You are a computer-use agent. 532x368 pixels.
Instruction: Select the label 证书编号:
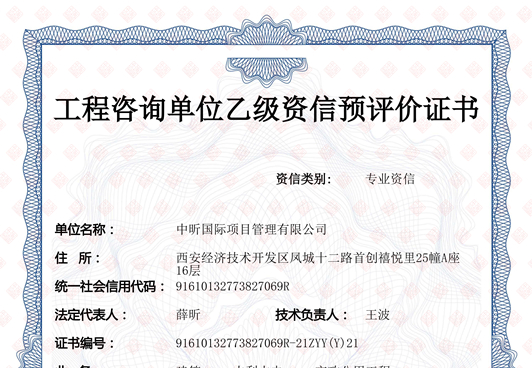click(85, 343)
